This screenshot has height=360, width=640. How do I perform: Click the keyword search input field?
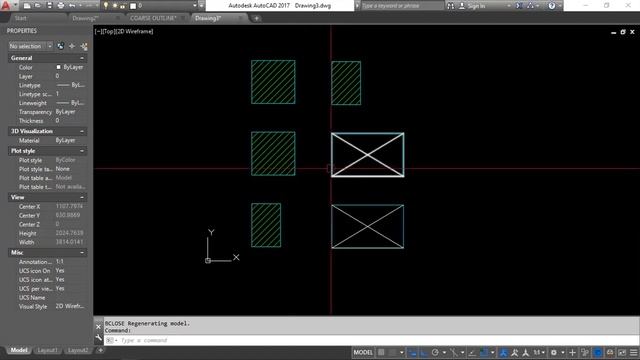[x=402, y=6]
